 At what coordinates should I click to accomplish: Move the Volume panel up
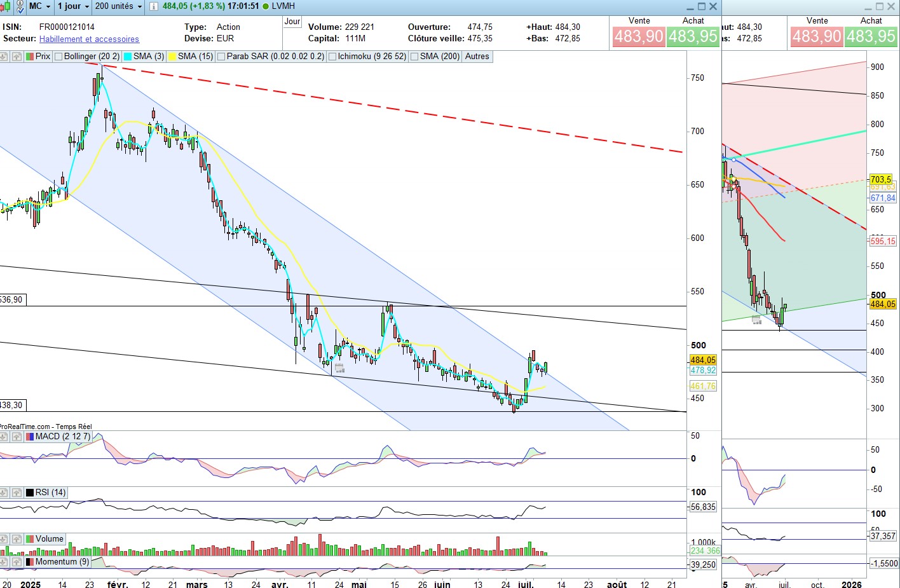pyautogui.click(x=17, y=539)
